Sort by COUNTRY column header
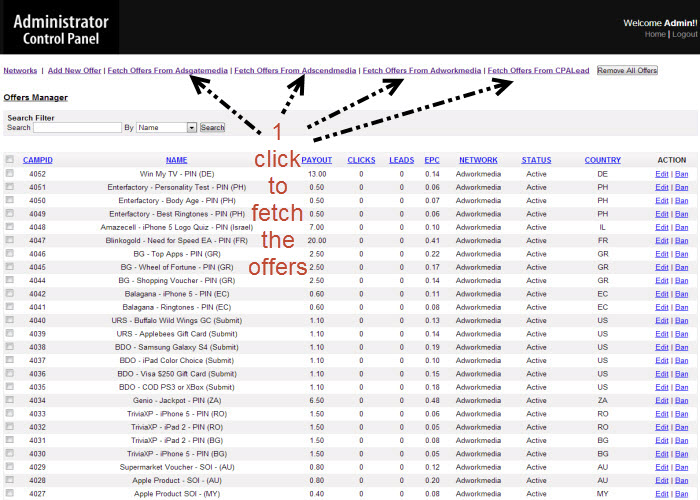The image size is (700, 500). [603, 160]
